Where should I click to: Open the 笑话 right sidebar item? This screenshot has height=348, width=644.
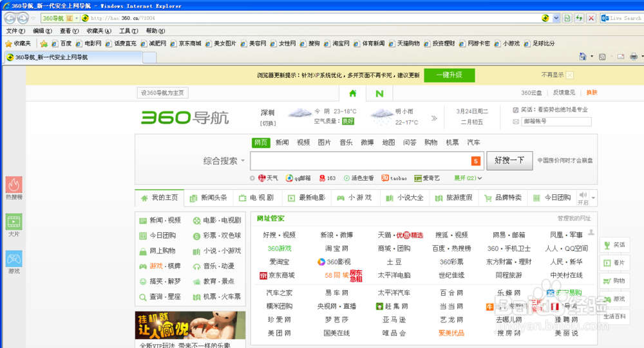tap(614, 245)
